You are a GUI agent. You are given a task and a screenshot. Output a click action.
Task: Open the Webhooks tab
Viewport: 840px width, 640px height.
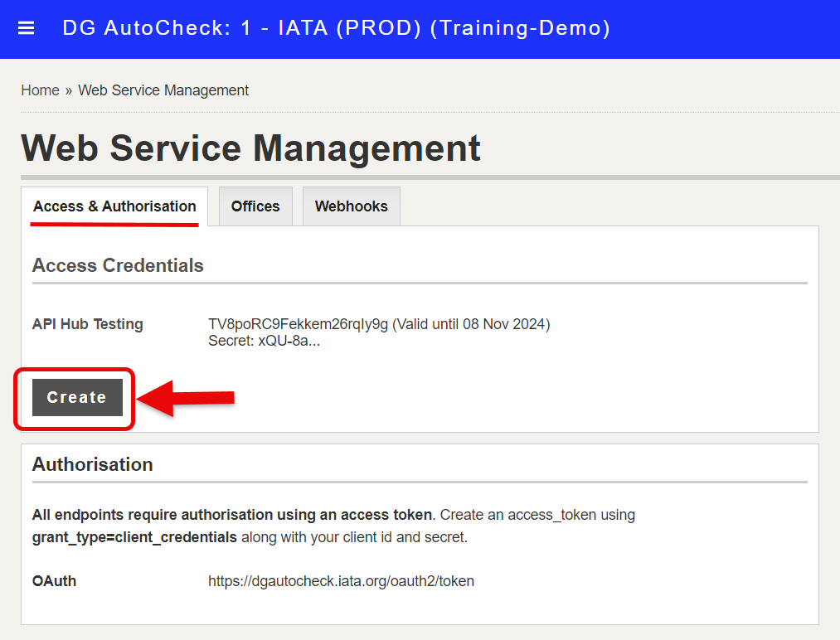352,206
